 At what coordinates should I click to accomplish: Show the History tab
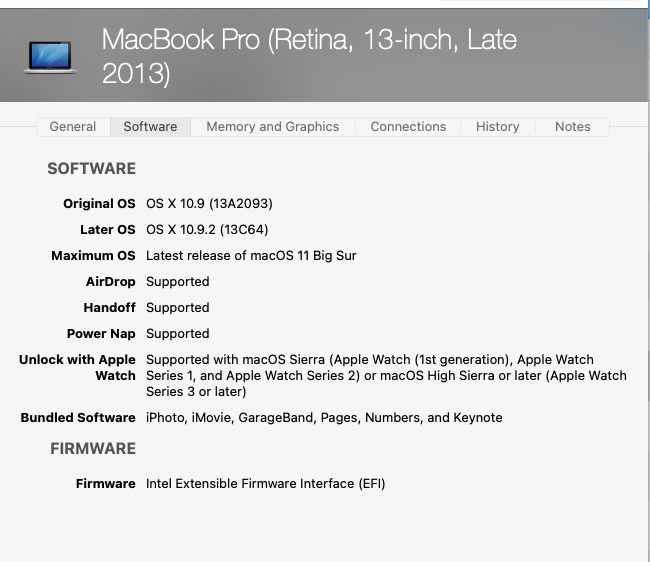[x=497, y=127]
